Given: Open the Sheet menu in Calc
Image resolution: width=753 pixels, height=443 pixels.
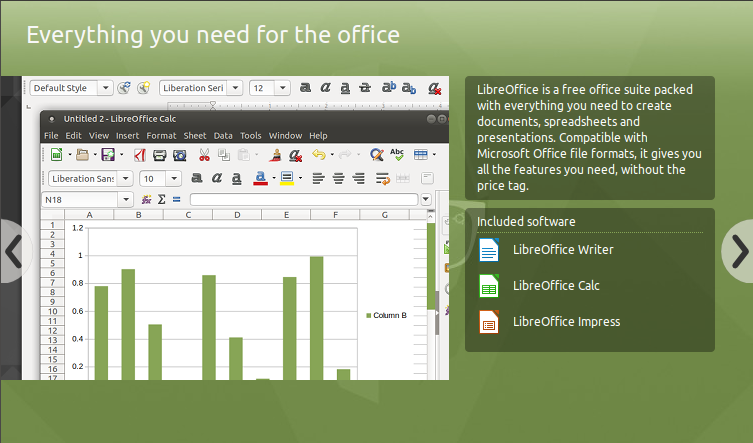Looking at the screenshot, I should [195, 135].
